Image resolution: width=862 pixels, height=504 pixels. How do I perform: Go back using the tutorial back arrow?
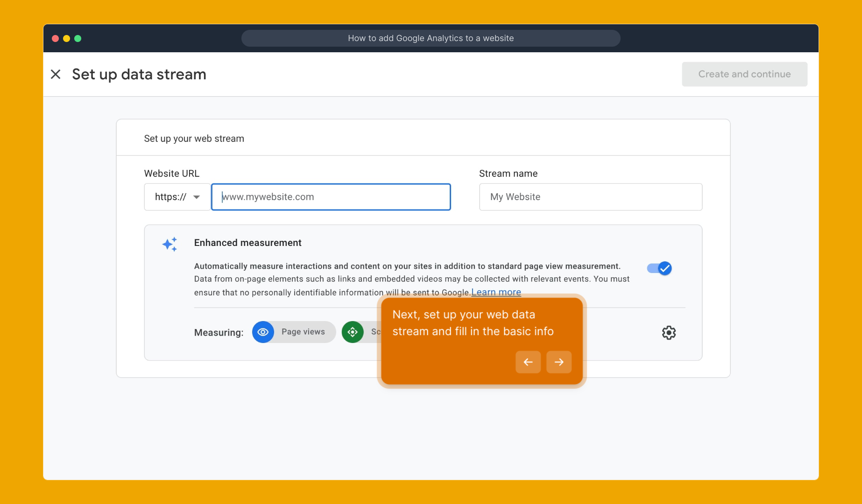(528, 362)
